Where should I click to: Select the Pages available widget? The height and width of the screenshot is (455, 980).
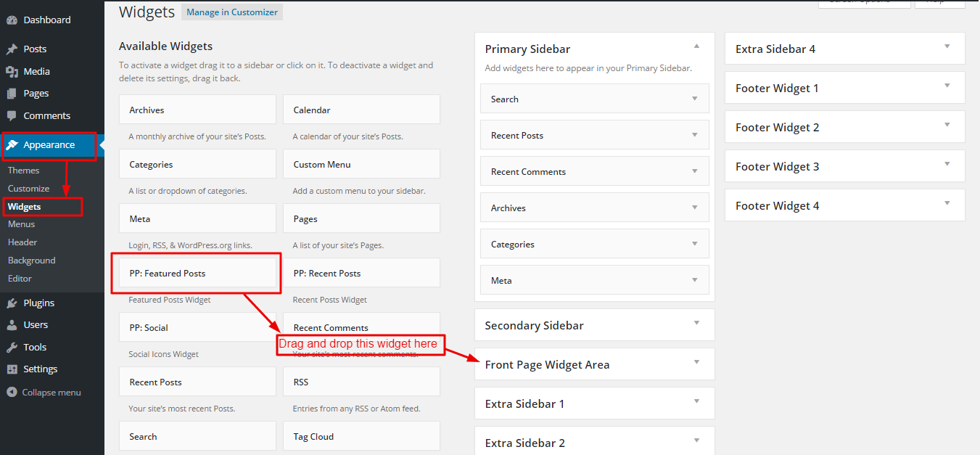(361, 218)
